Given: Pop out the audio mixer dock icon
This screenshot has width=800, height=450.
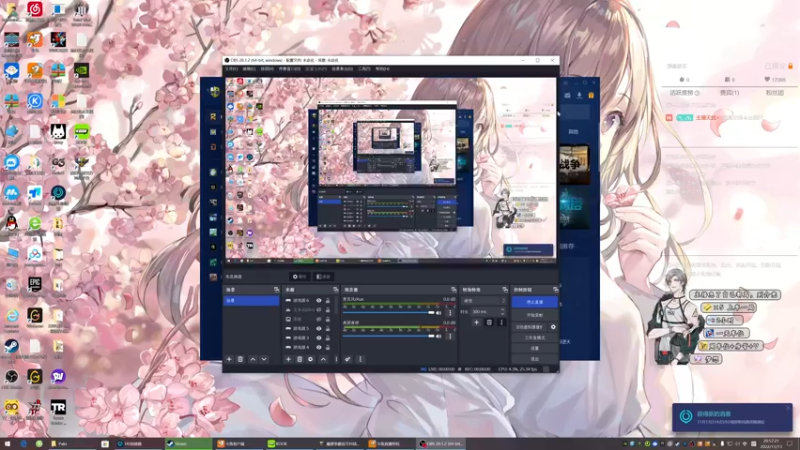Looking at the screenshot, I should [453, 289].
